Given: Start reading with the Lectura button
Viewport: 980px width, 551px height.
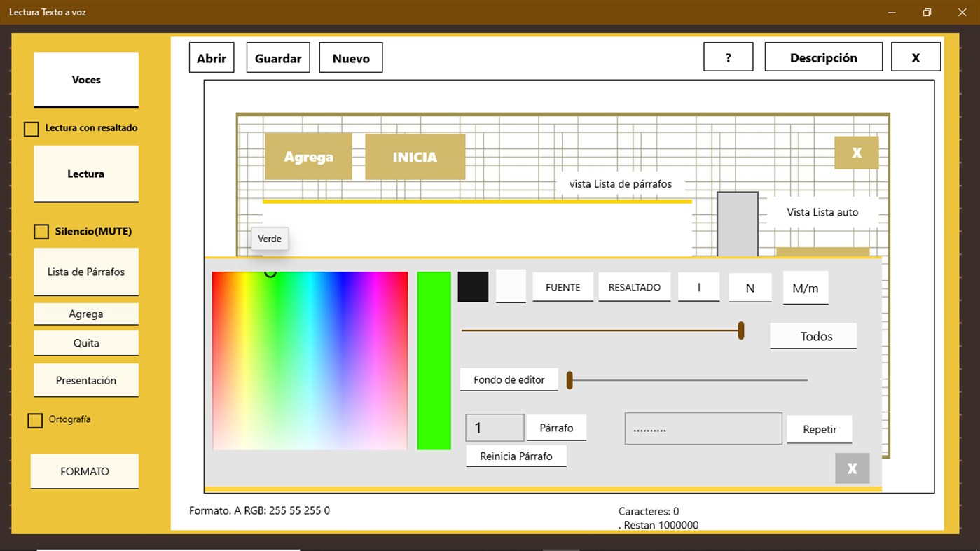Looking at the screenshot, I should tap(85, 174).
